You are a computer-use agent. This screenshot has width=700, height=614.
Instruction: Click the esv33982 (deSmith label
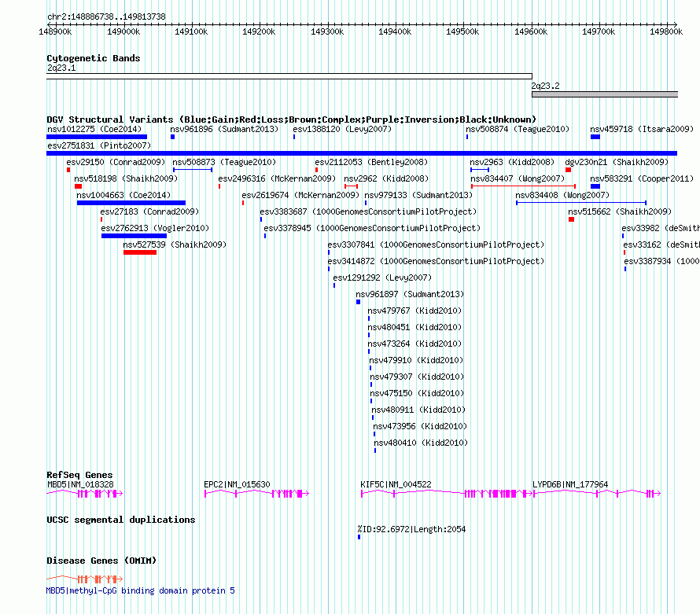(x=660, y=228)
